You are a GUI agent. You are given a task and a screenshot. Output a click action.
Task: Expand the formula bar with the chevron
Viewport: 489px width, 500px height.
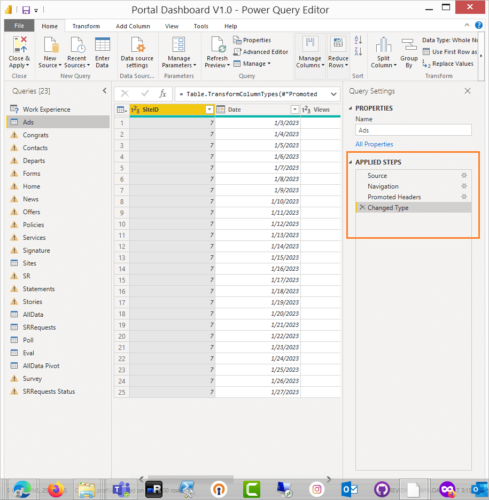pos(333,94)
